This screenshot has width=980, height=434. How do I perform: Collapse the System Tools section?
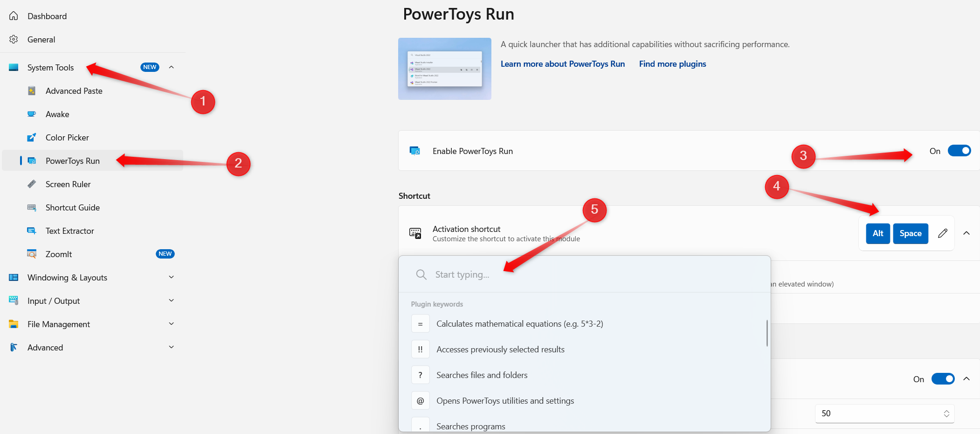[x=171, y=67]
